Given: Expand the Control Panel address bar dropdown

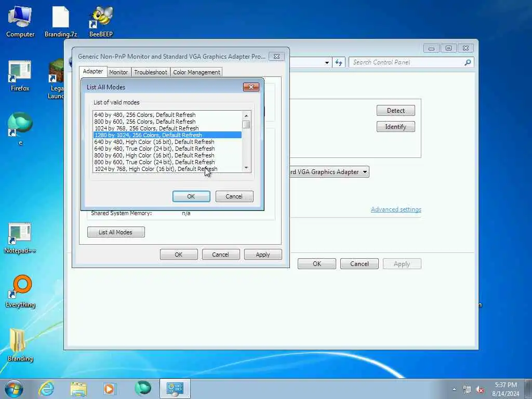Looking at the screenshot, I should 327,63.
